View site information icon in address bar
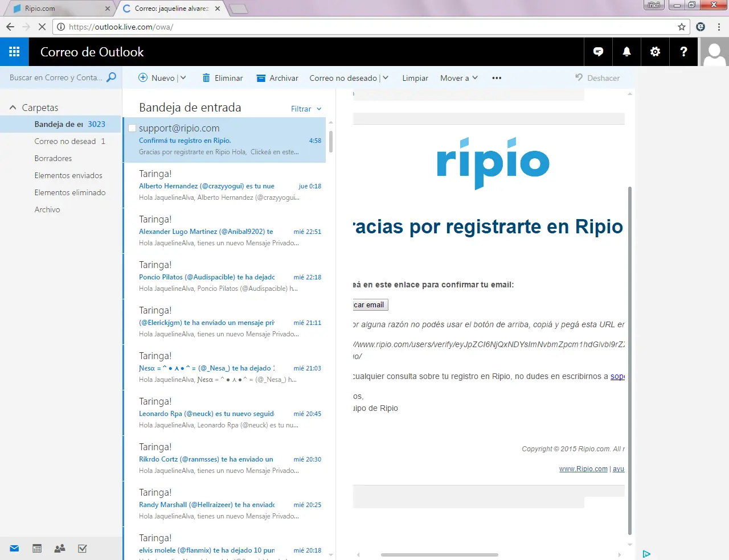Screen dimensions: 729x560 [x=61, y=27]
